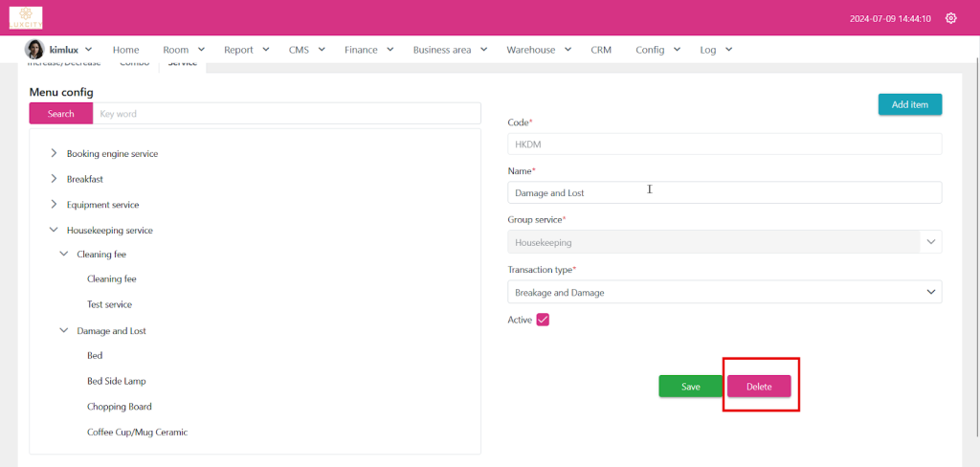Click the Add item button
This screenshot has height=467, width=980.
[909, 104]
